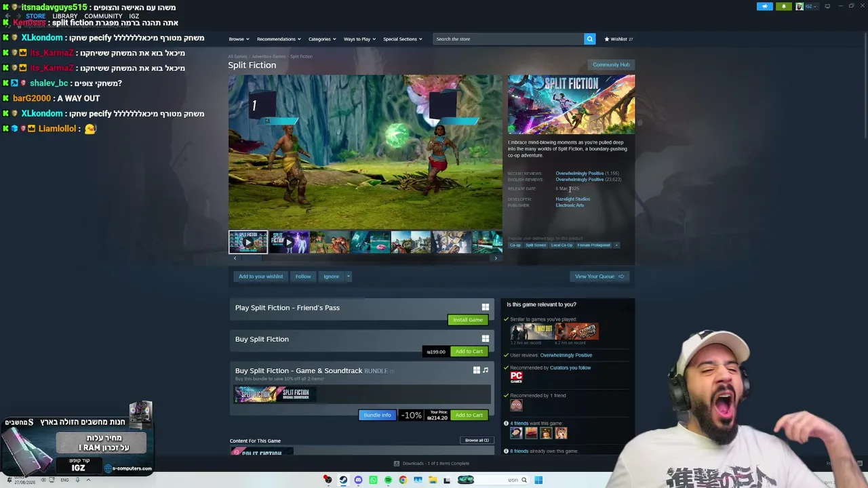Click Add to your wishlist
Viewport: 868px width, 488px height.
coord(260,277)
